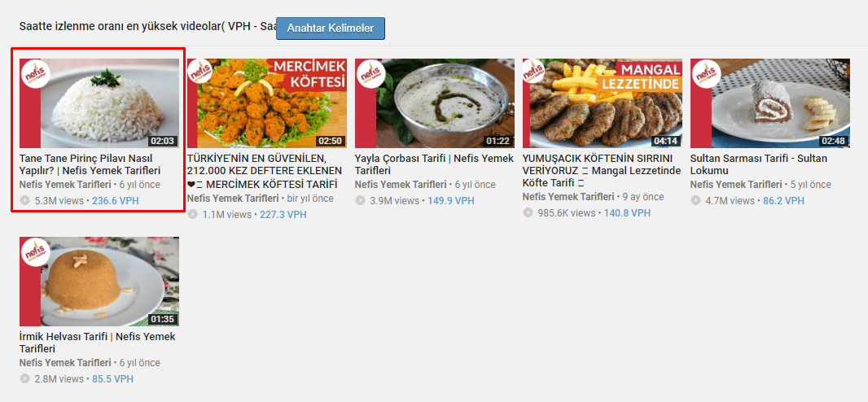Open the Sultan Sarması video thumbnail

pyautogui.click(x=770, y=103)
